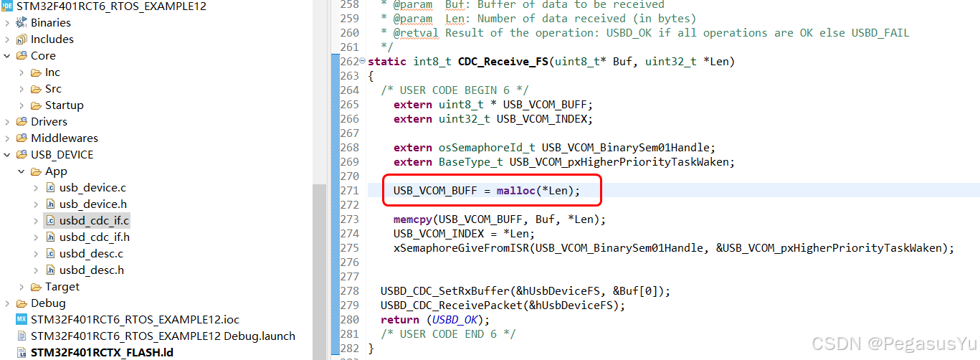Expand the Drivers folder
Image resolution: width=980 pixels, height=360 pixels.
point(7,122)
